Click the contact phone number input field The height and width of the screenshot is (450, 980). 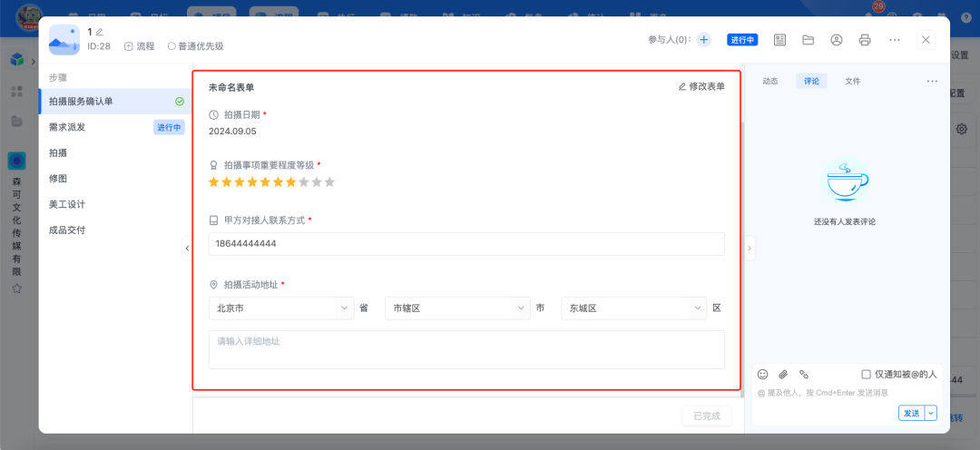(466, 244)
